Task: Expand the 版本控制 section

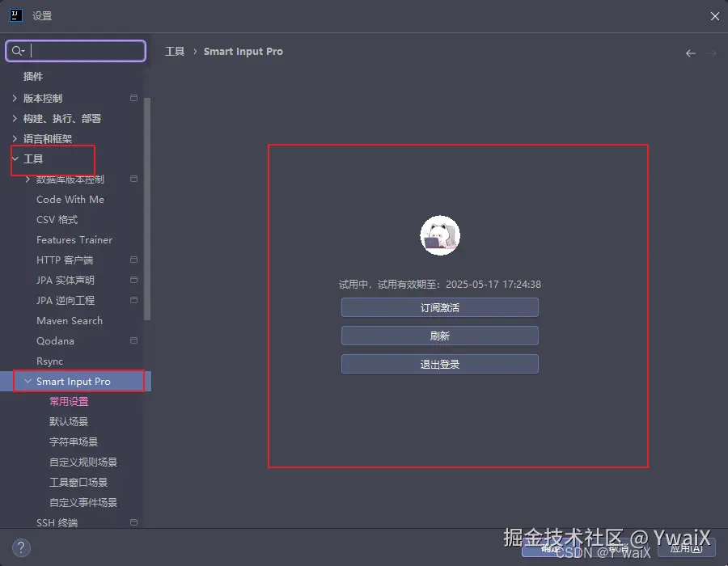Action: tap(14, 98)
